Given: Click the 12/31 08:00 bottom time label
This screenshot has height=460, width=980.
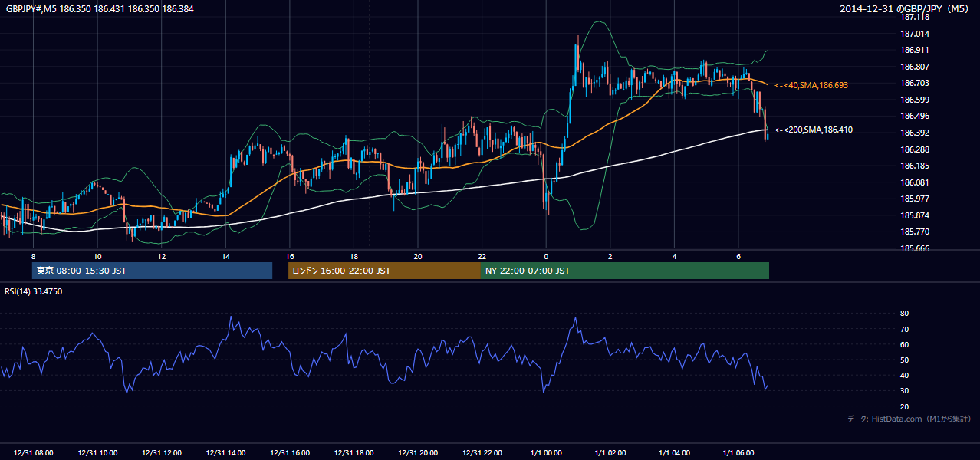Looking at the screenshot, I should (x=33, y=453).
